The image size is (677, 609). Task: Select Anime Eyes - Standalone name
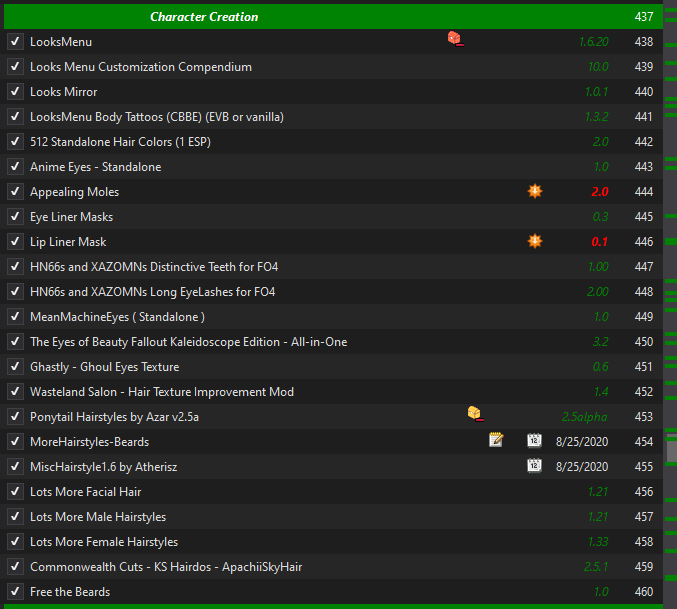[x=95, y=167]
